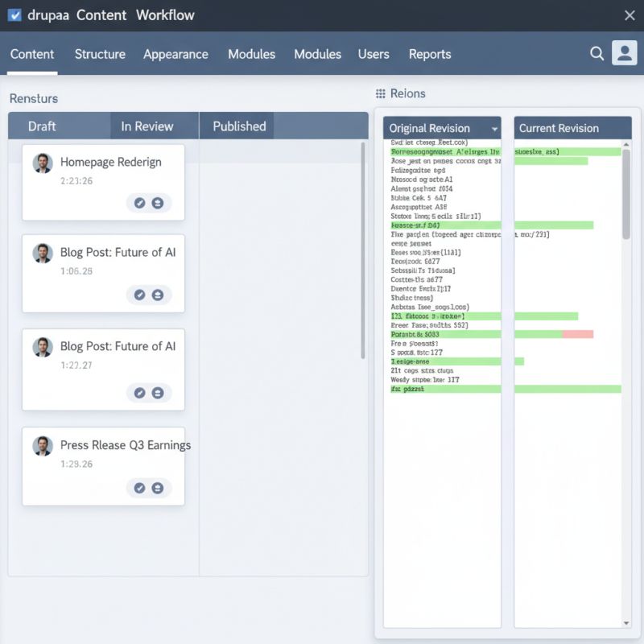Image resolution: width=644 pixels, height=644 pixels.
Task: Click the user icon on the Homepage Rederign card
Action: coord(158,203)
